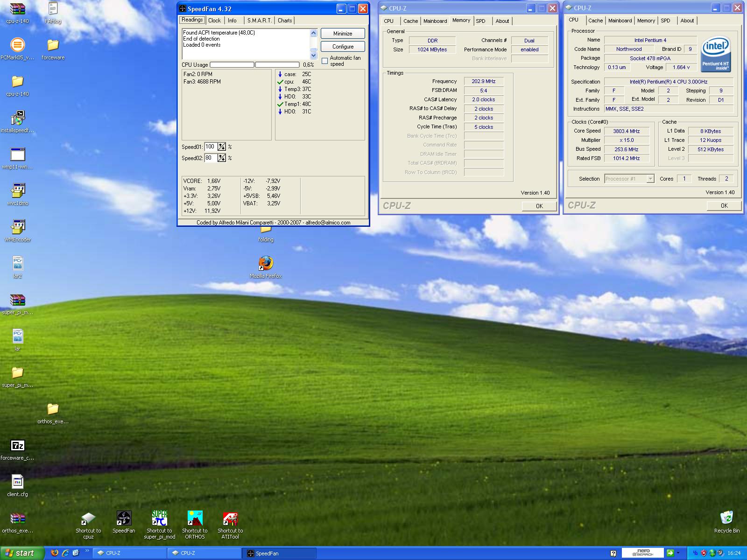Viewport: 747px width, 560px height.
Task: Open the super_pi_m folder icon
Action: tap(17, 377)
